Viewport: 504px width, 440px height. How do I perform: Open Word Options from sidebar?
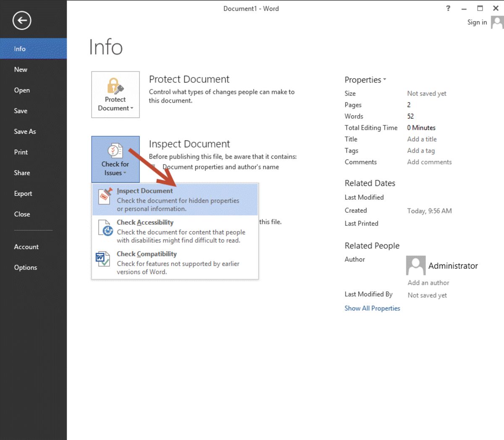(26, 267)
